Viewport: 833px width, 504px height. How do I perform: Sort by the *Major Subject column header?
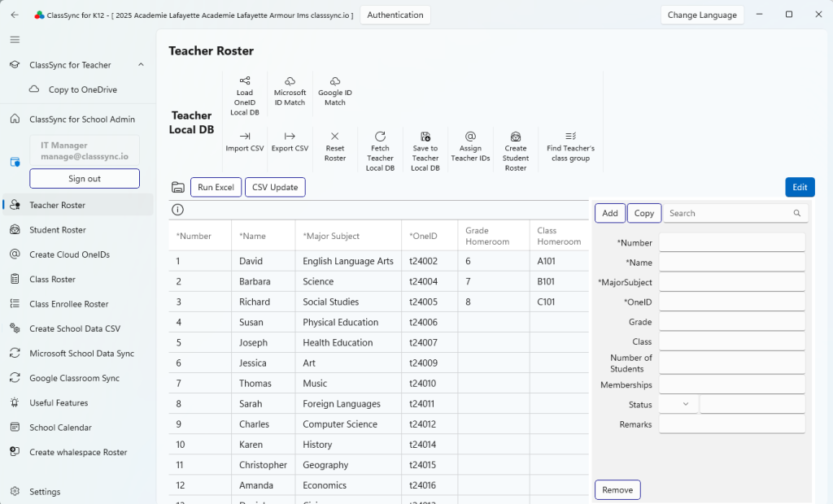pos(348,236)
